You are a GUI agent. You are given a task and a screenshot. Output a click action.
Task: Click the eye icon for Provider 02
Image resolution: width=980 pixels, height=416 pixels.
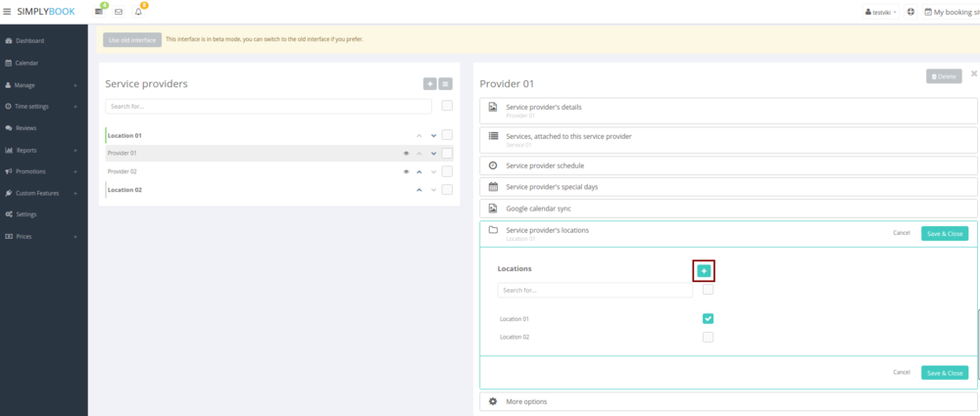(x=406, y=171)
